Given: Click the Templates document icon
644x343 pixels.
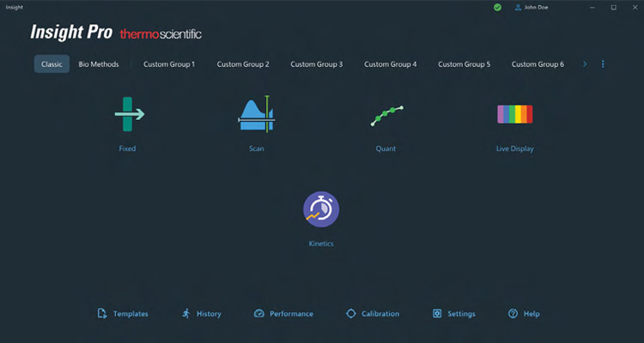Looking at the screenshot, I should 102,314.
